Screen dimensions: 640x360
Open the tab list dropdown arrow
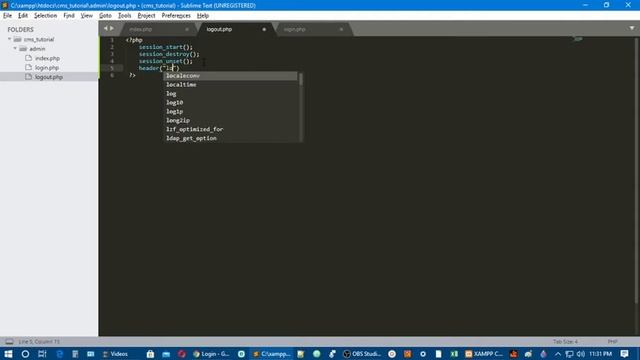(632, 28)
